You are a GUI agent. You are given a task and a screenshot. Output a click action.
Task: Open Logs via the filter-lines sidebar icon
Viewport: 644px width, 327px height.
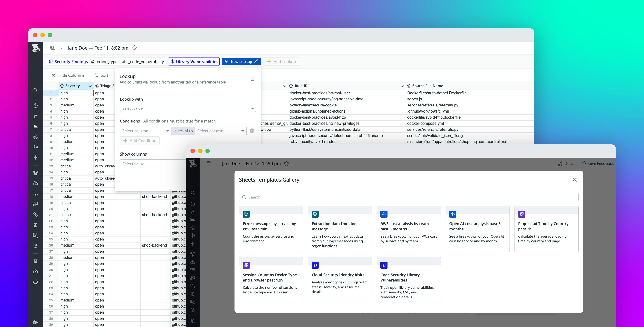tap(35, 193)
